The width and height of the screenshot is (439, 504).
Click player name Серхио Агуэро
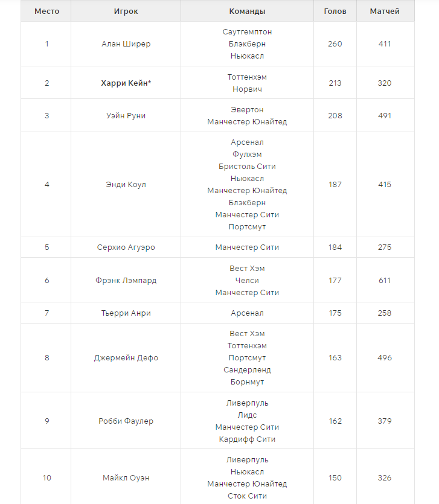point(126,247)
